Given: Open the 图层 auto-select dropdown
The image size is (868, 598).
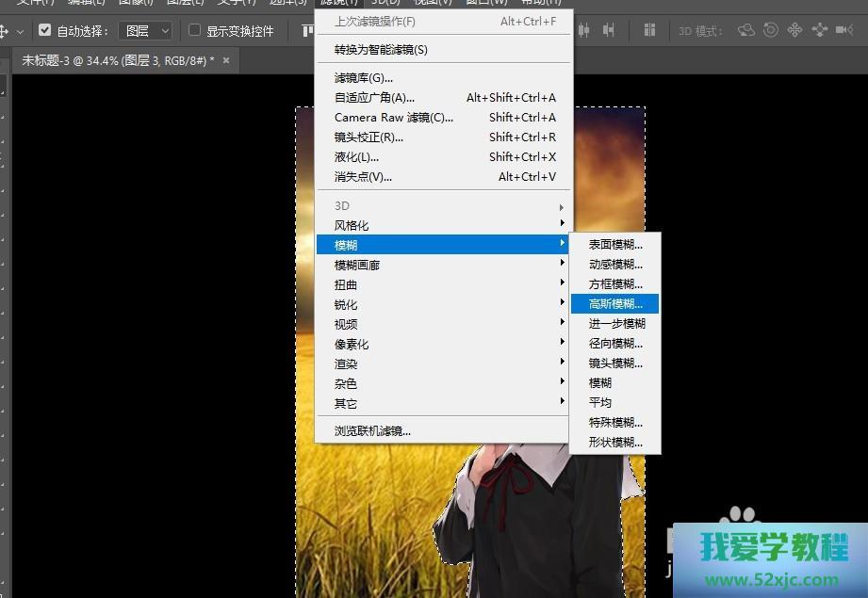Looking at the screenshot, I should point(145,31).
